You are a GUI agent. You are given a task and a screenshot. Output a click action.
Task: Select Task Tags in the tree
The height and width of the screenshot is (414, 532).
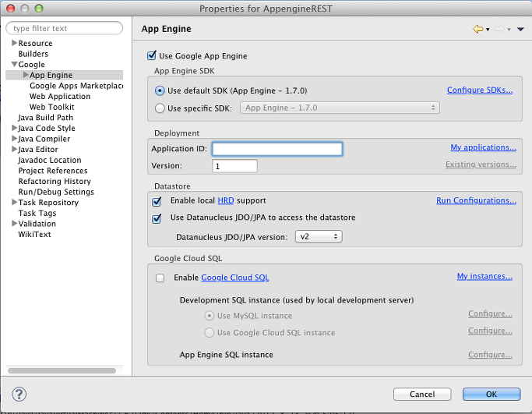tap(37, 213)
